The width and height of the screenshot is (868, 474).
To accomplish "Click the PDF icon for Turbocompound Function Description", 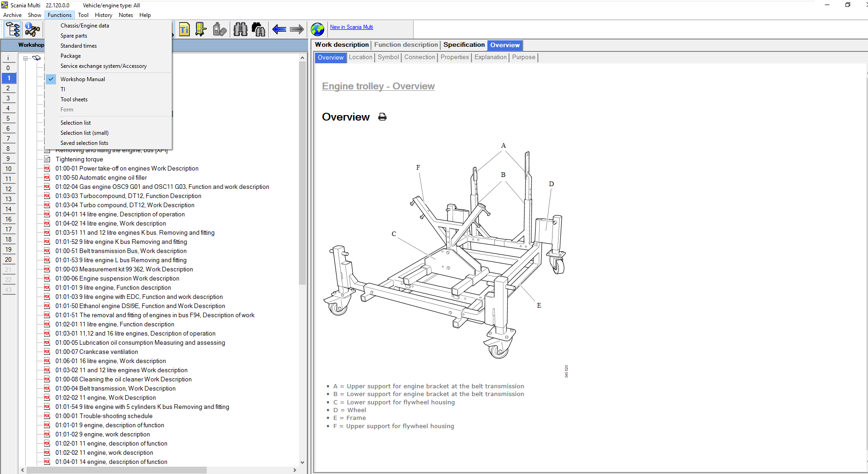I will pyautogui.click(x=47, y=196).
